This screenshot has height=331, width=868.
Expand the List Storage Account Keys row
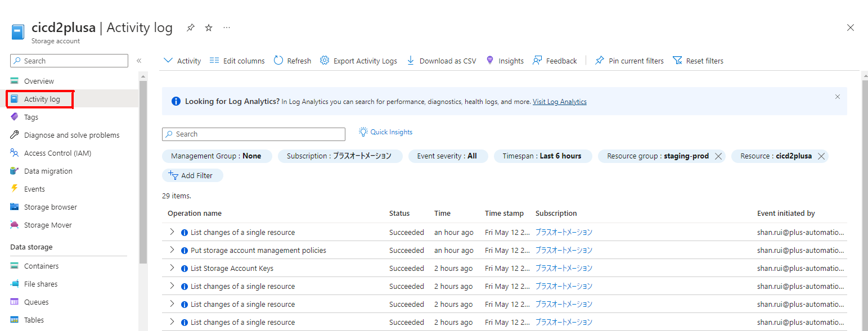tap(172, 268)
